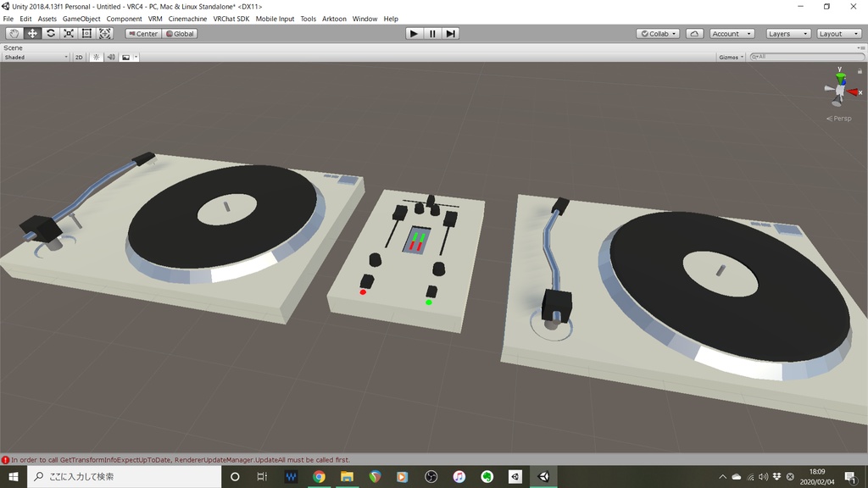Open the Layers dropdown

[788, 33]
